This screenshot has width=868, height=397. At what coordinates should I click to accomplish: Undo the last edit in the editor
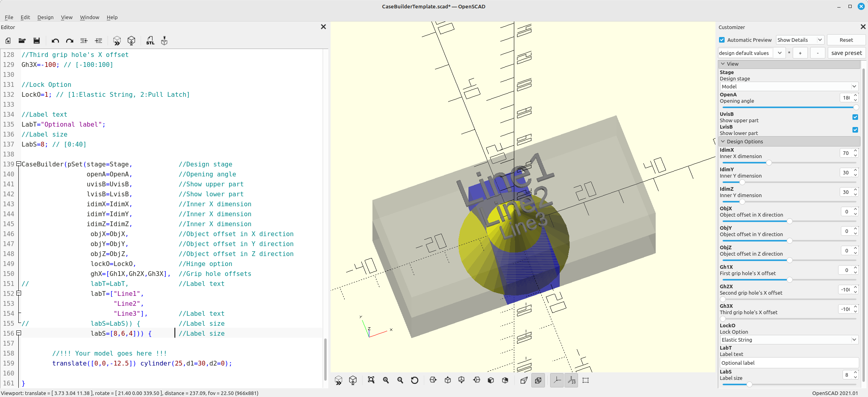[x=55, y=41]
